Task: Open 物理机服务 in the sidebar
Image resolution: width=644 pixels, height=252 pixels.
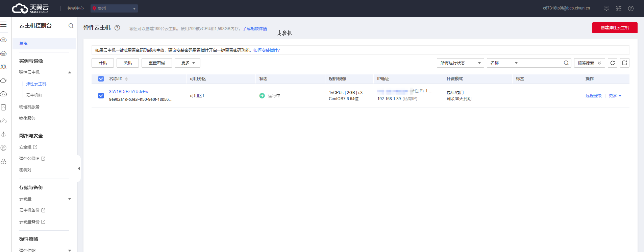Action: 29,107
